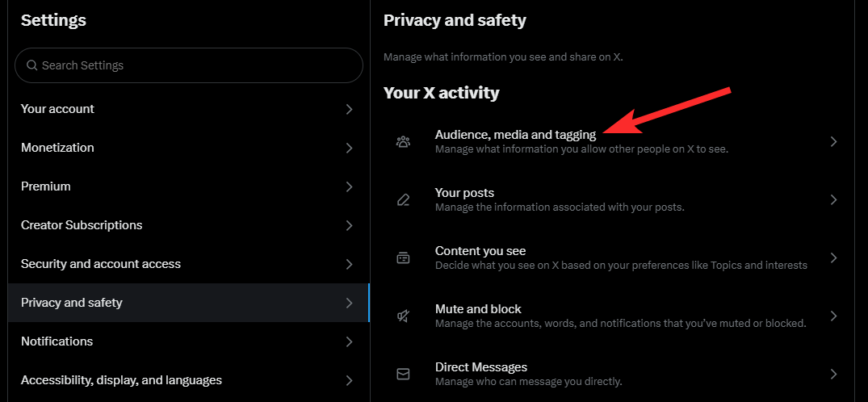The image size is (868, 402).
Task: Expand the Audience, media and tagging chevron
Action: pyautogui.click(x=833, y=142)
